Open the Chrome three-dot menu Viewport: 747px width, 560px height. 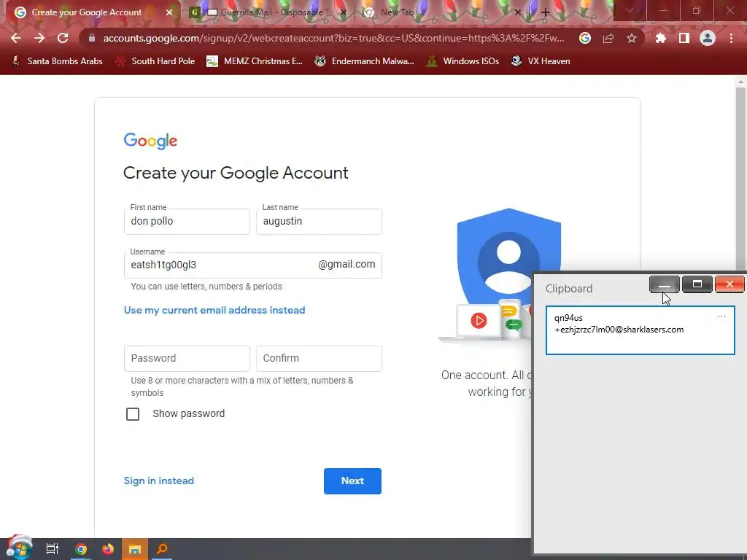[x=731, y=38]
